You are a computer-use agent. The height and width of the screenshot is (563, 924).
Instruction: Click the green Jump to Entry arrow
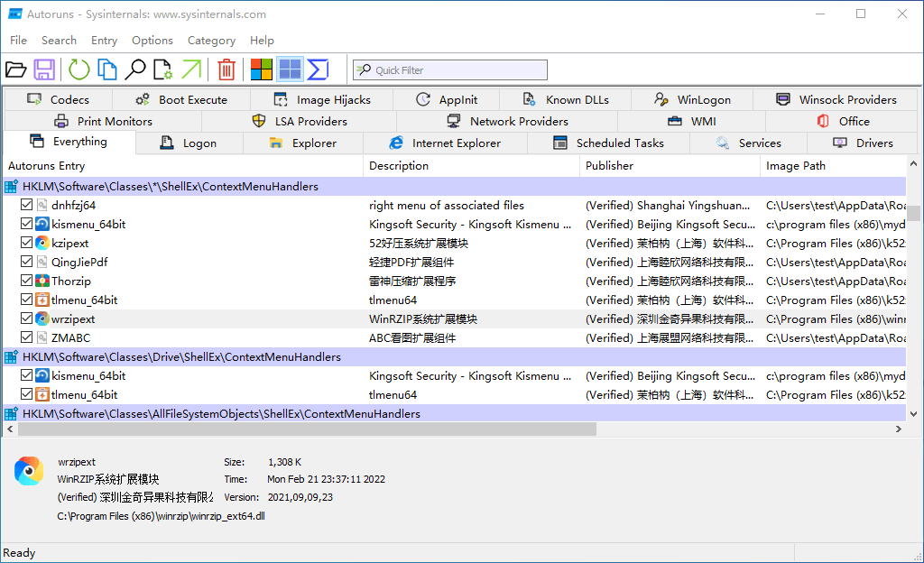pyautogui.click(x=191, y=69)
